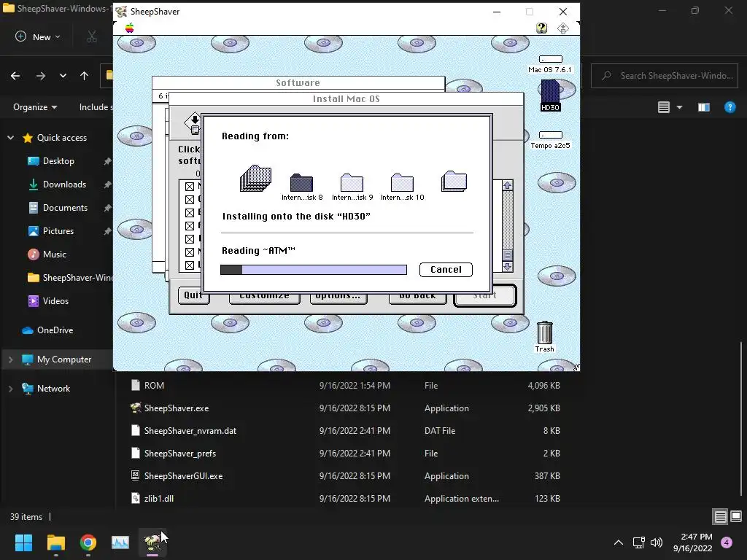
Task: Click the Options button in installer
Action: [338, 297]
